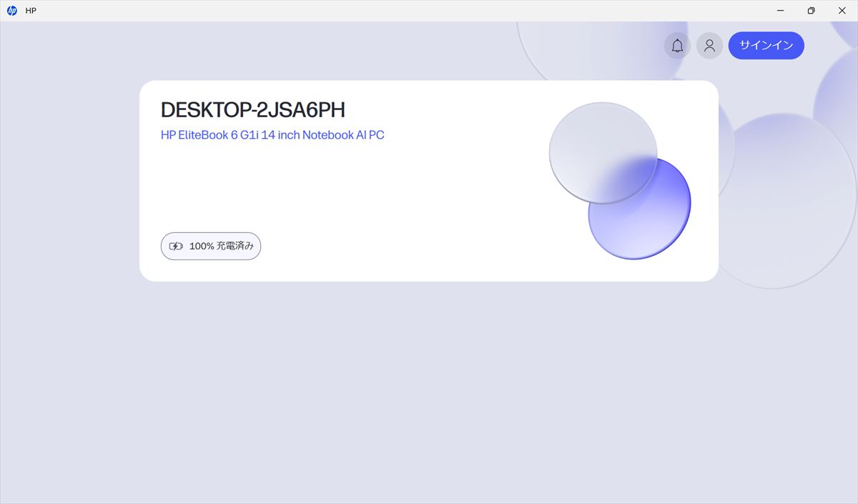Click empty background below the device card
Image resolution: width=858 pixels, height=504 pixels.
[429, 393]
